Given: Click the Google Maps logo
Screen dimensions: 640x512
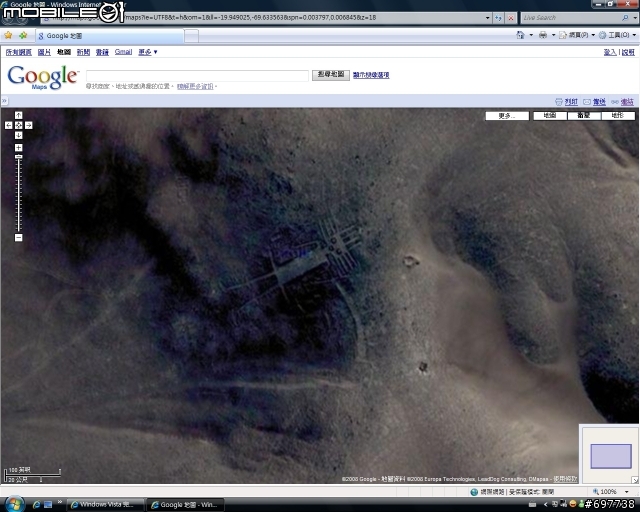Looking at the screenshot, I should (x=42, y=77).
